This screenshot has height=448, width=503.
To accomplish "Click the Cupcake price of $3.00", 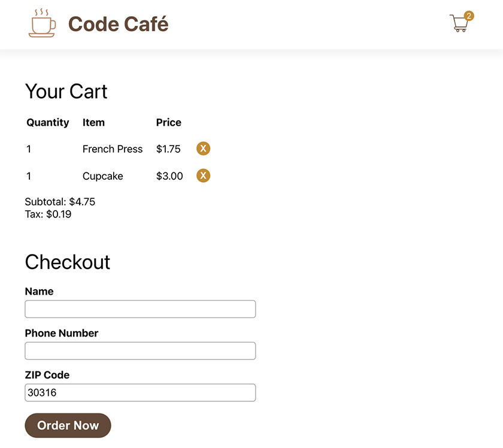I will click(169, 175).
